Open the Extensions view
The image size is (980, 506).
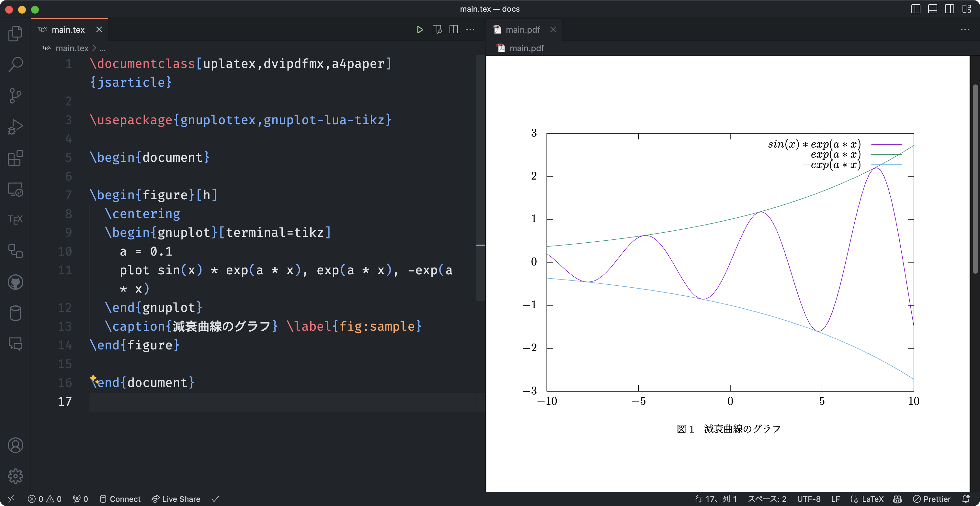pyautogui.click(x=15, y=158)
